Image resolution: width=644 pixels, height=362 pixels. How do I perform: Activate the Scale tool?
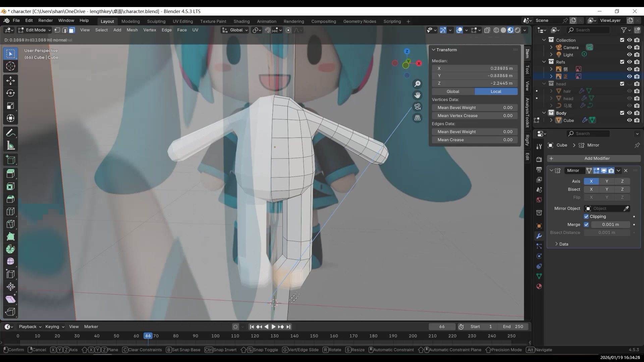[x=10, y=106]
